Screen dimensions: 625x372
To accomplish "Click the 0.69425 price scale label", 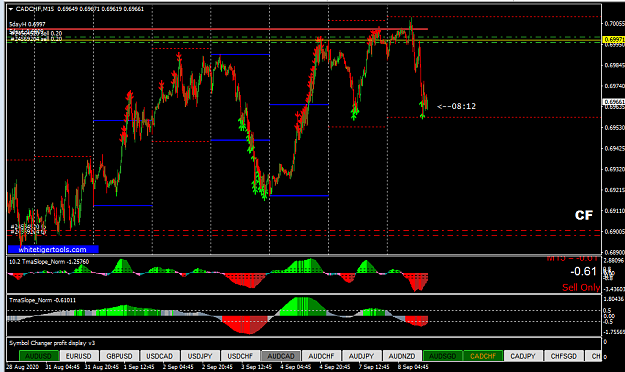I will point(614,148).
